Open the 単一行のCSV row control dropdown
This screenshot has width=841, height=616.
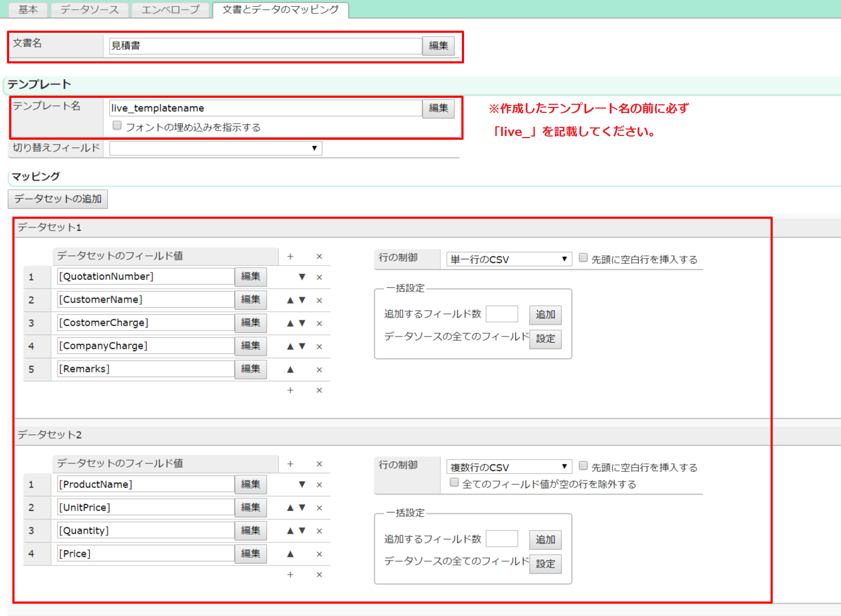point(509,260)
